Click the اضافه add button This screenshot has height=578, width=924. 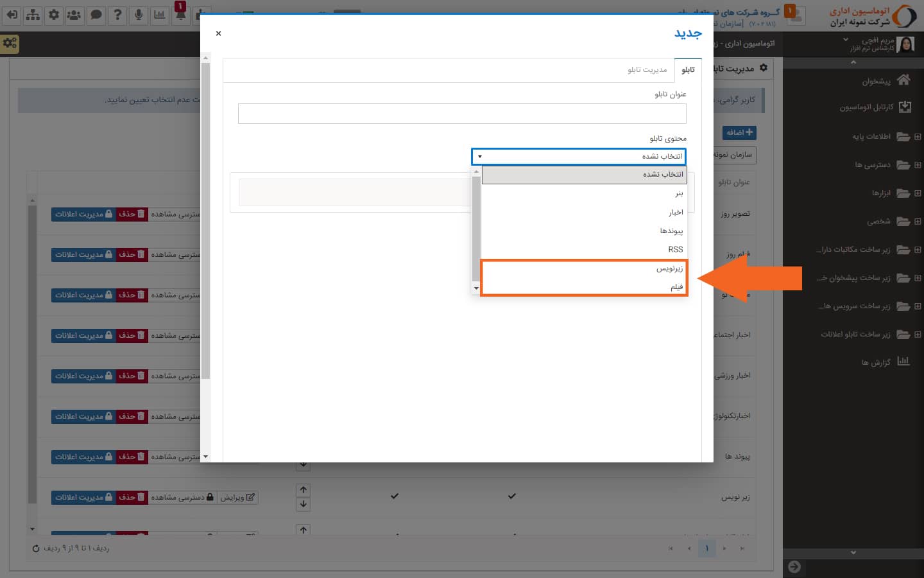point(739,132)
